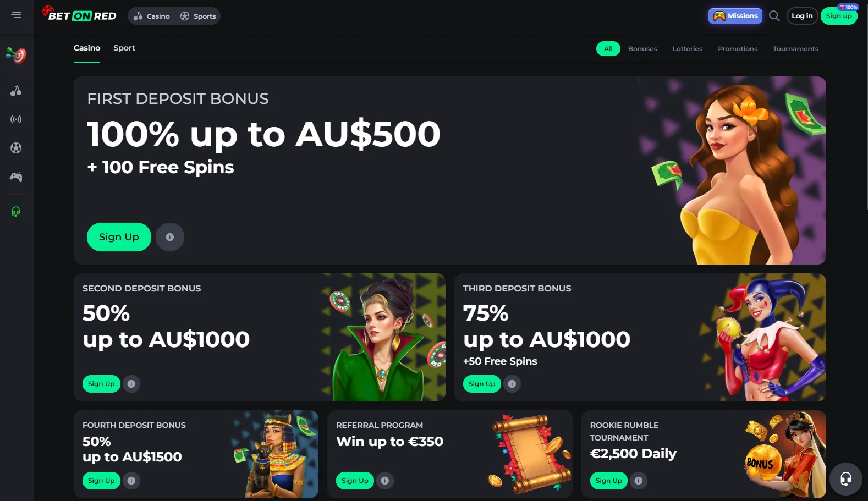This screenshot has height=501, width=868.
Task: Show info for Third Deposit Bonus
Action: [x=512, y=384]
